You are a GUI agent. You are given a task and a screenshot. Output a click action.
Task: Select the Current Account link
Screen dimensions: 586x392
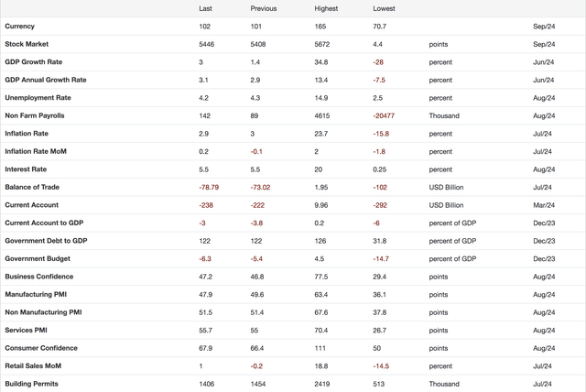(32, 205)
